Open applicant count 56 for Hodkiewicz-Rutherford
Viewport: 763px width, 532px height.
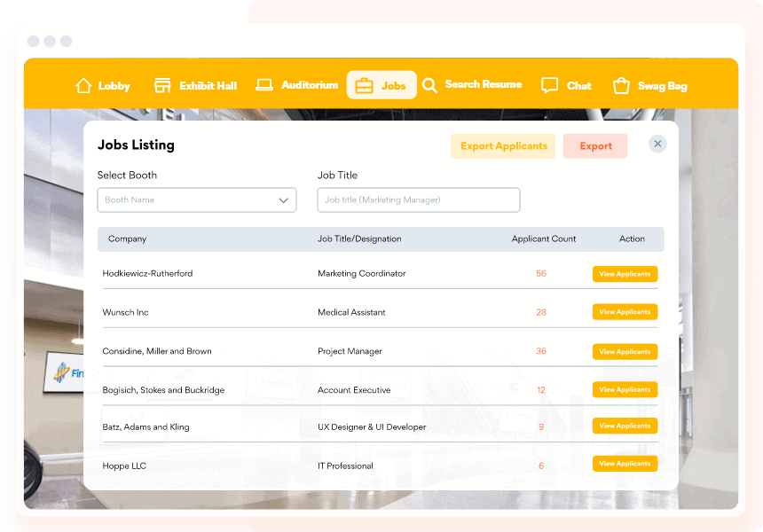click(541, 274)
